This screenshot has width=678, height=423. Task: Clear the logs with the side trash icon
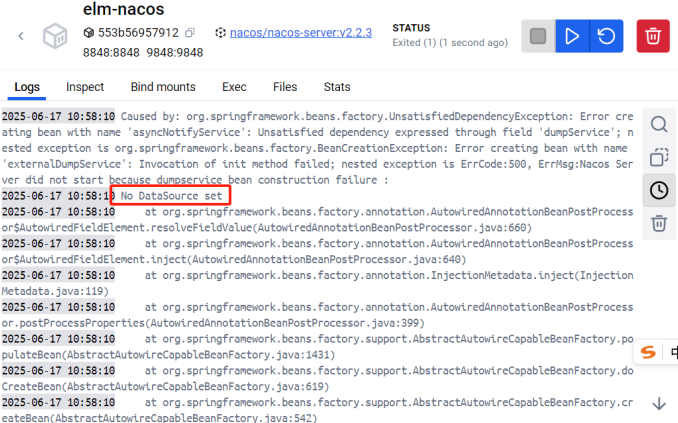[x=659, y=223]
